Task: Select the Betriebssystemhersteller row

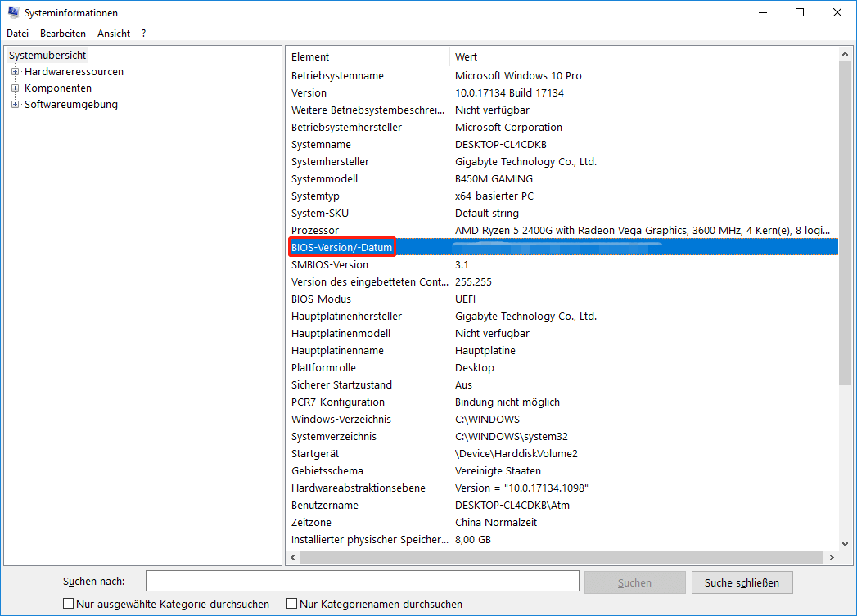Action: click(x=562, y=128)
